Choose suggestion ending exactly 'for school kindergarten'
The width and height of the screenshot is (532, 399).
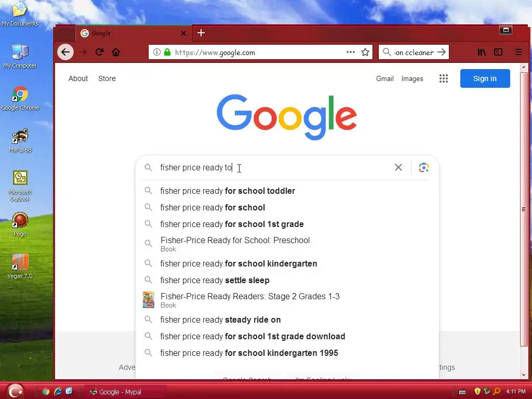point(287,263)
